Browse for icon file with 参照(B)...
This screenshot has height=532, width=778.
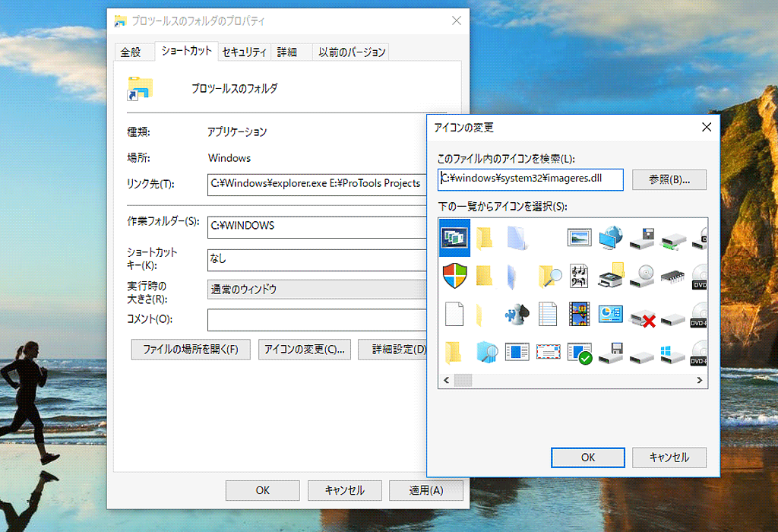[x=669, y=179]
